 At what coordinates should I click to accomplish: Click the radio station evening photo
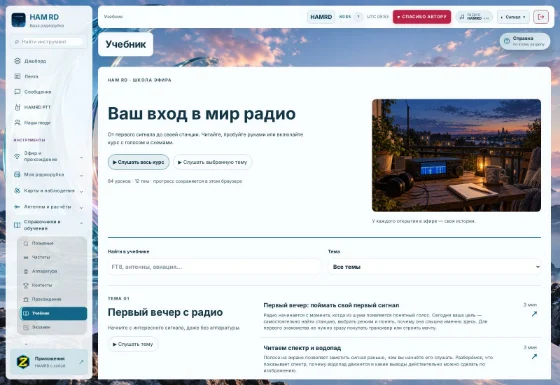click(x=456, y=155)
